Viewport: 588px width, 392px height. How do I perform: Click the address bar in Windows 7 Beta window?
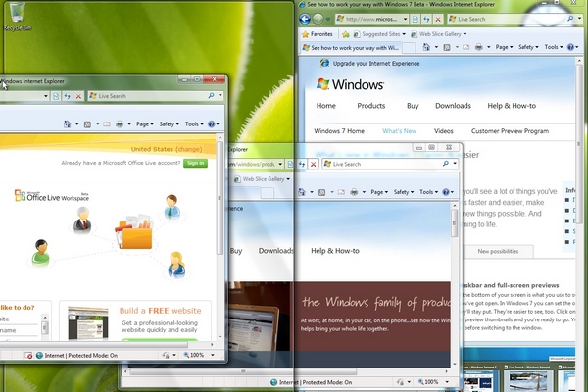pos(371,19)
